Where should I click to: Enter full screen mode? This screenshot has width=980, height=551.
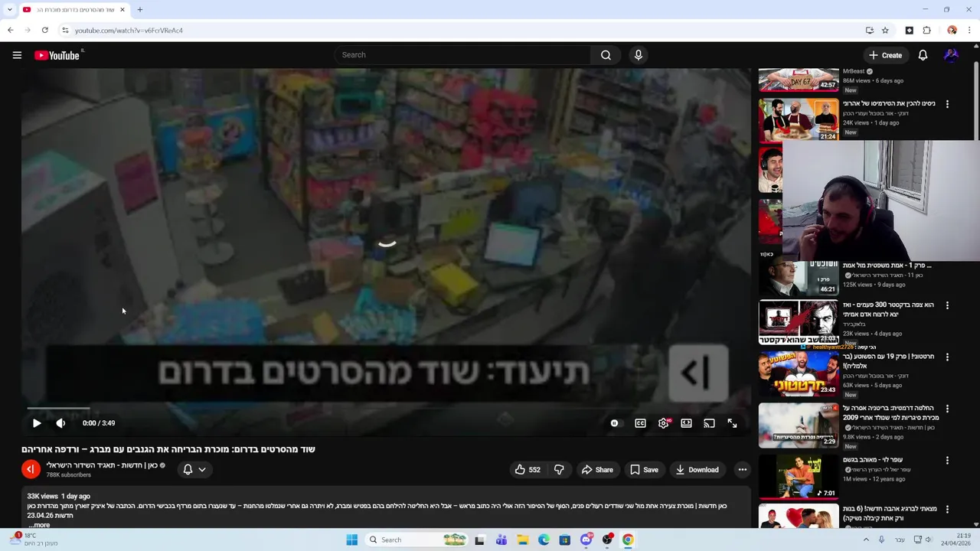(732, 423)
